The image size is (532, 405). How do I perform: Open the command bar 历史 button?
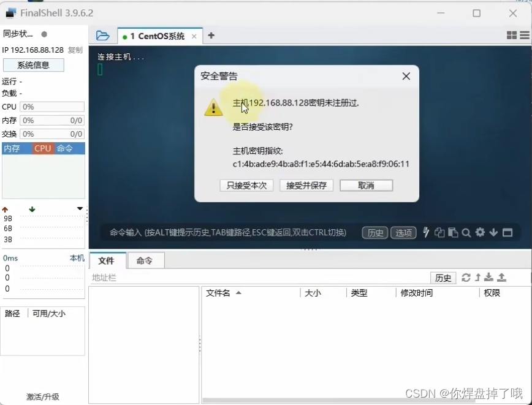coord(375,233)
